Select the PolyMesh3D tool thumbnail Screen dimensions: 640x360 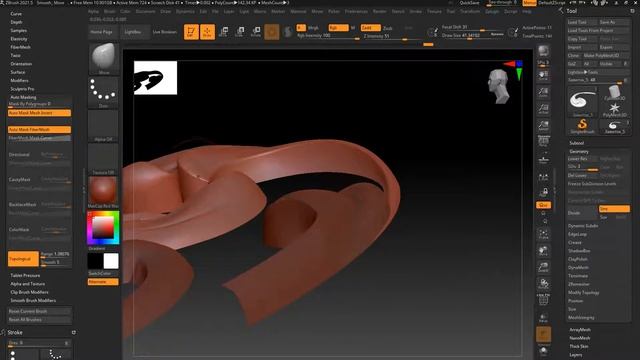coord(614,110)
